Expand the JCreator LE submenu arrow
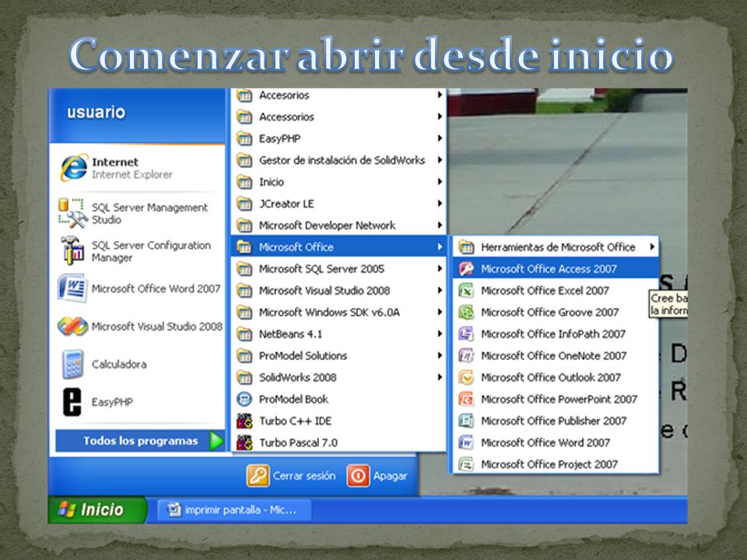The width and height of the screenshot is (747, 560). 440,204
